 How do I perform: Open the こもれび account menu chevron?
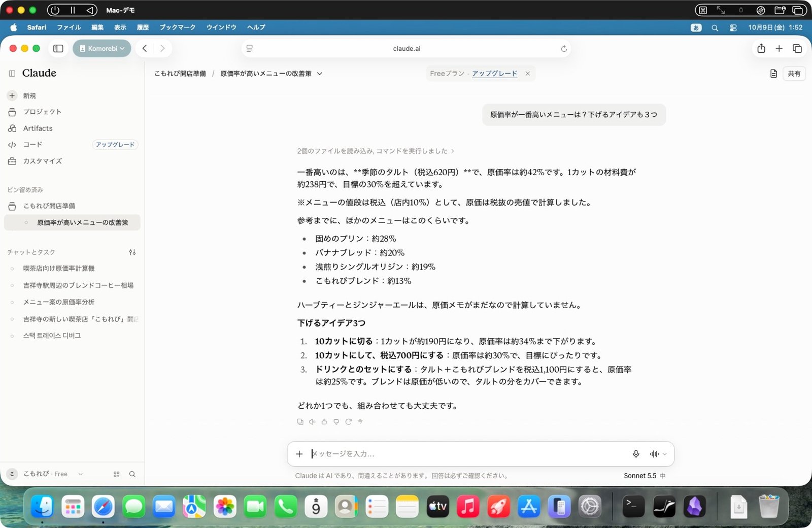(80, 474)
